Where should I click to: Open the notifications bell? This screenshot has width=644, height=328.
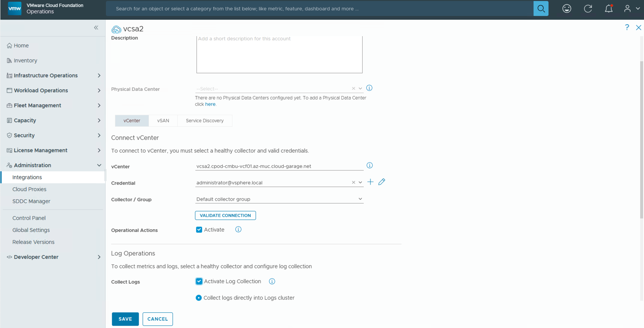(608, 9)
